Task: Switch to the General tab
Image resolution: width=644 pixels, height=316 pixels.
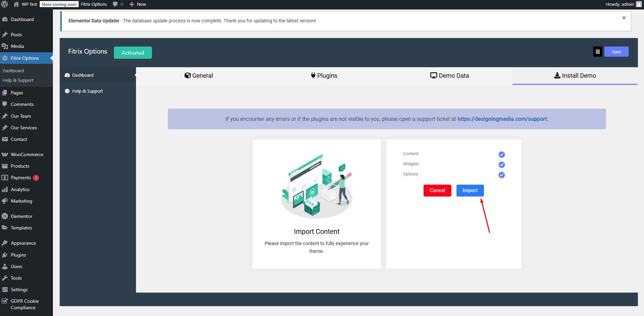Action: point(199,76)
